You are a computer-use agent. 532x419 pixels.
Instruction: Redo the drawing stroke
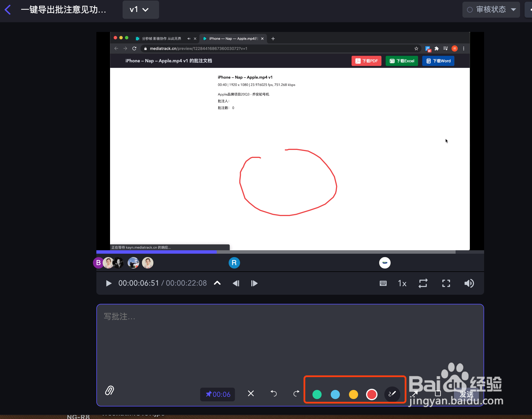(x=297, y=394)
